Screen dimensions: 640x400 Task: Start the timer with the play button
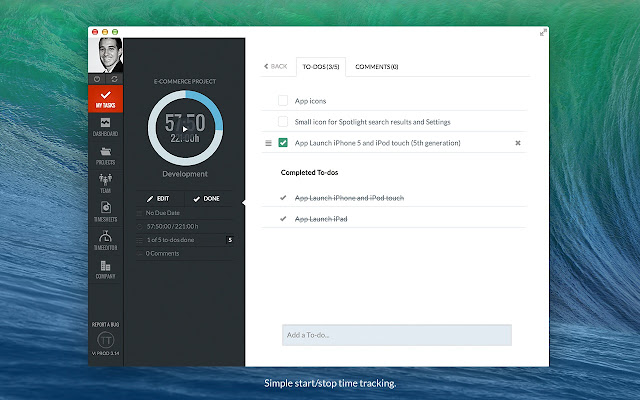click(x=185, y=129)
